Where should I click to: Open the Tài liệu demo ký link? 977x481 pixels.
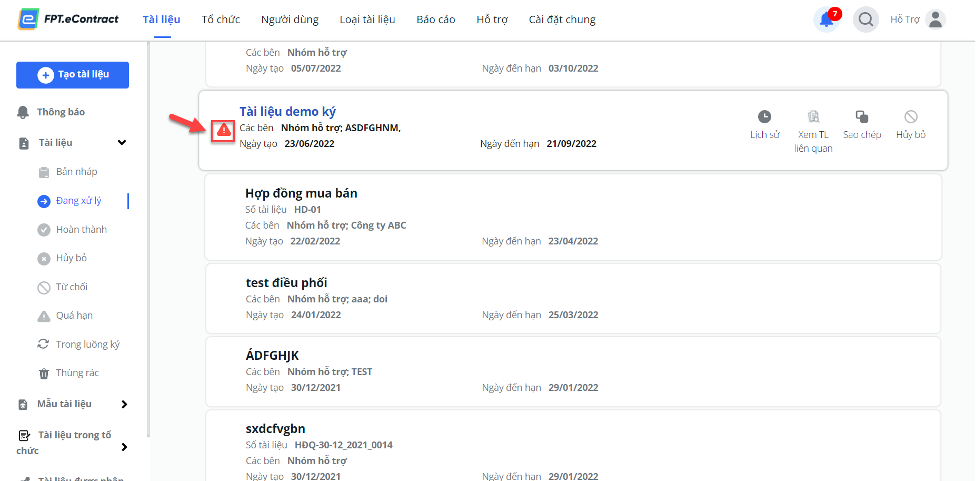point(287,112)
